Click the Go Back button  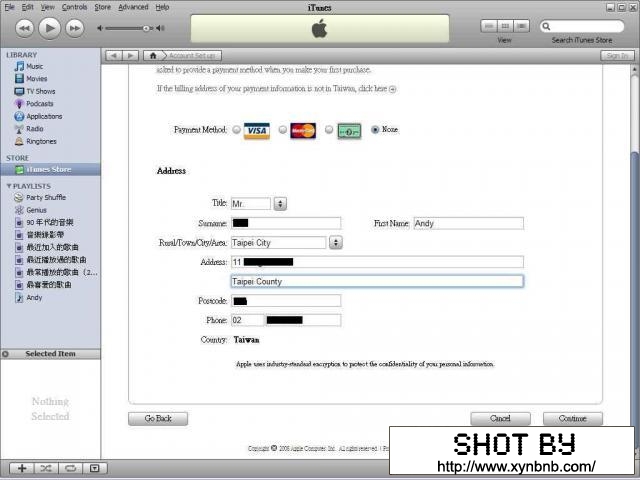pos(158,419)
